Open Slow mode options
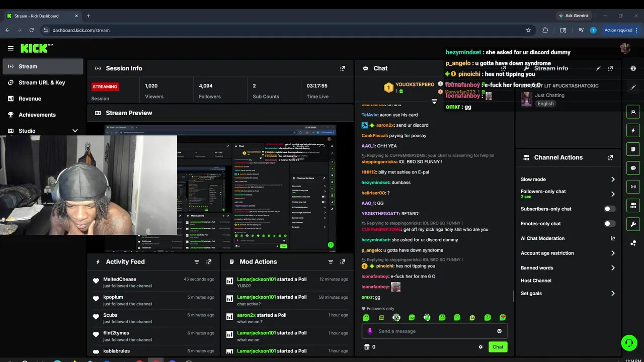Screen dimensions: 644x362 tap(568, 179)
